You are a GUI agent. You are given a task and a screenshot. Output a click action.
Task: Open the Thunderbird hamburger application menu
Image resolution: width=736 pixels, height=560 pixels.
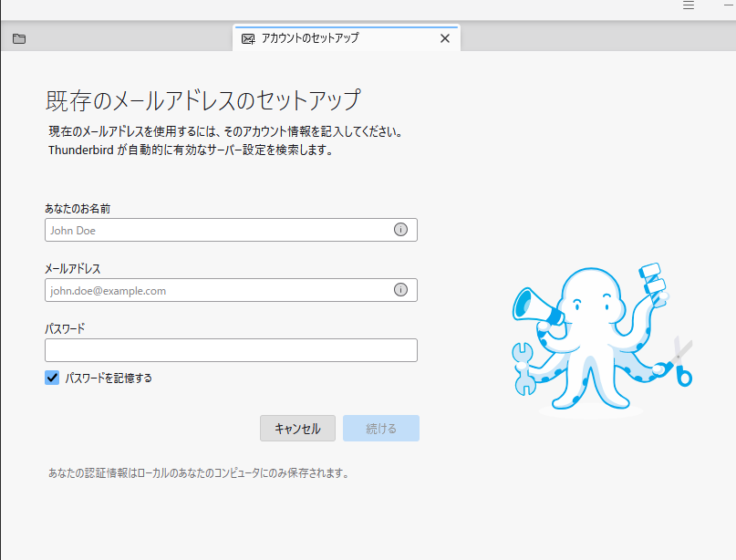[689, 5]
